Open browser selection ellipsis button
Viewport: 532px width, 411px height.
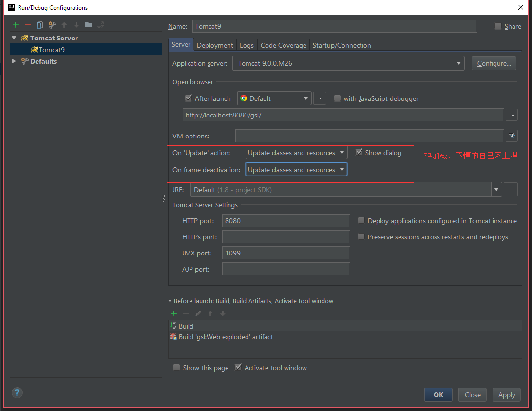point(320,98)
